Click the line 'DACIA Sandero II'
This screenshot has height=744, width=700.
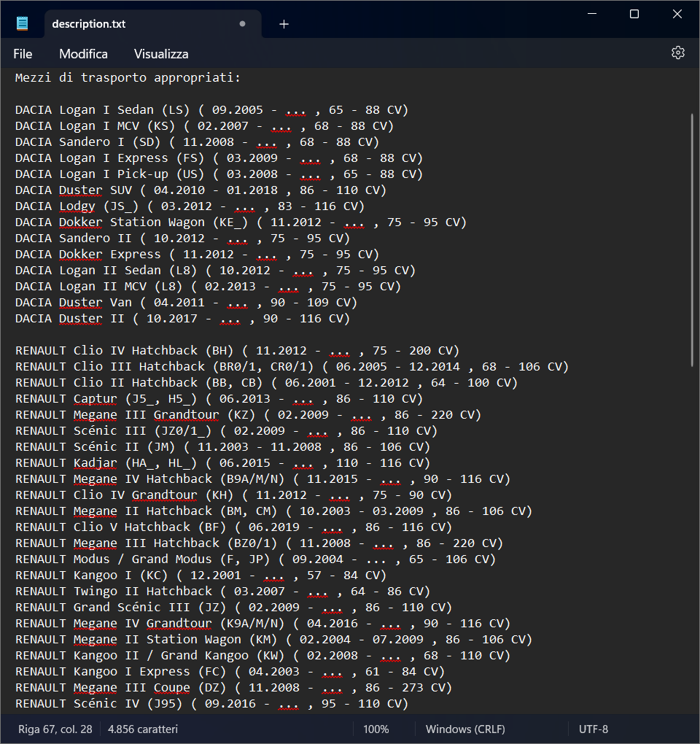tap(182, 239)
